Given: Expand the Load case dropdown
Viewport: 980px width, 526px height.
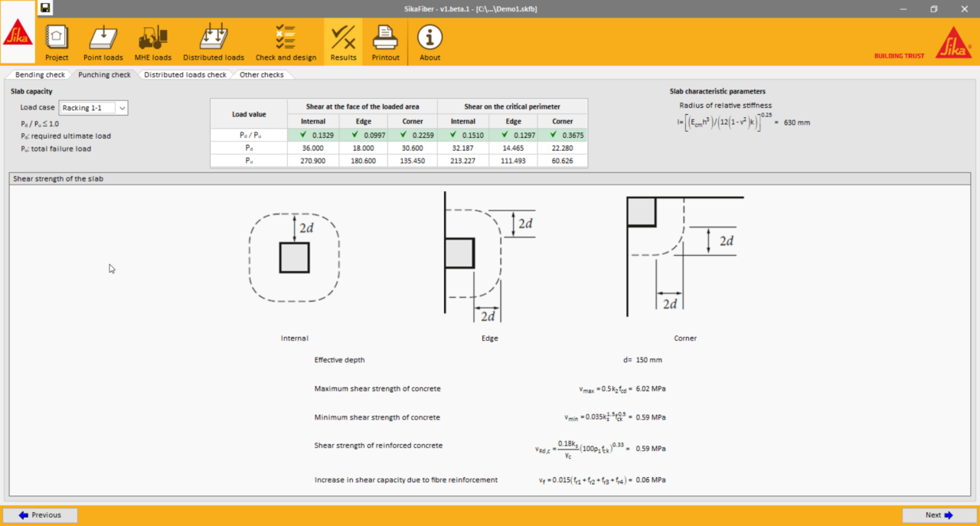Looking at the screenshot, I should (x=122, y=108).
